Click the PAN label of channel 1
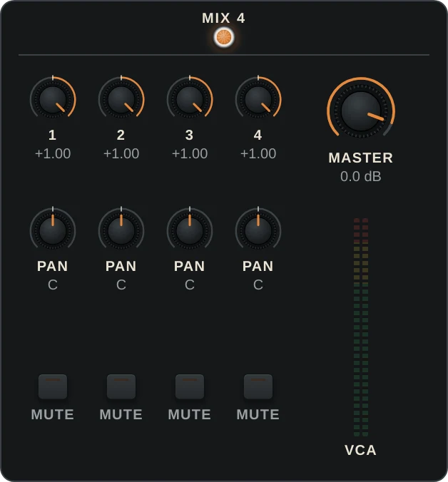This screenshot has width=448, height=482. coord(53,266)
